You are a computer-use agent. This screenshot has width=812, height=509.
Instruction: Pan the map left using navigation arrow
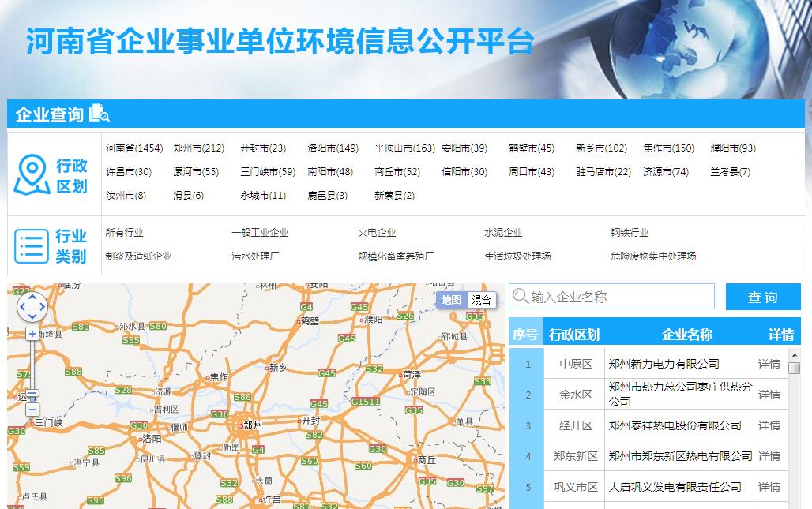click(x=23, y=307)
